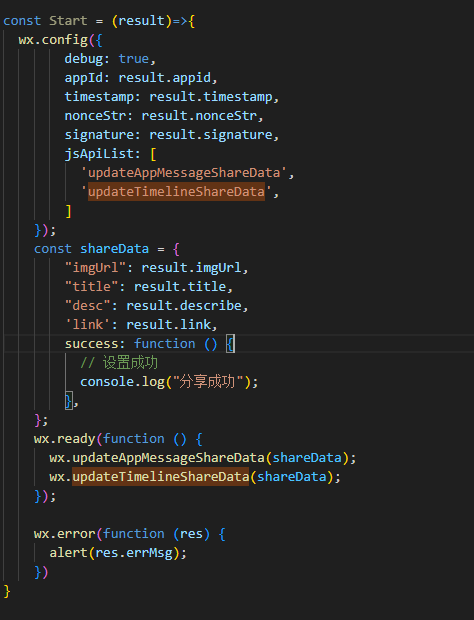Click the 'jsApiList' property key
The width and height of the screenshot is (474, 620).
tap(99, 154)
